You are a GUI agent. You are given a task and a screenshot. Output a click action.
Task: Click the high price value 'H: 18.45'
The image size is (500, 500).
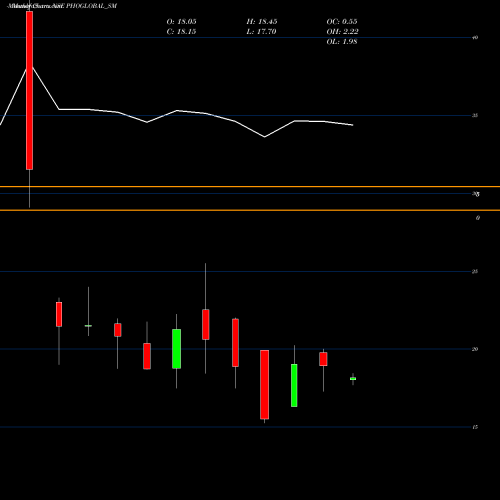tap(262, 22)
